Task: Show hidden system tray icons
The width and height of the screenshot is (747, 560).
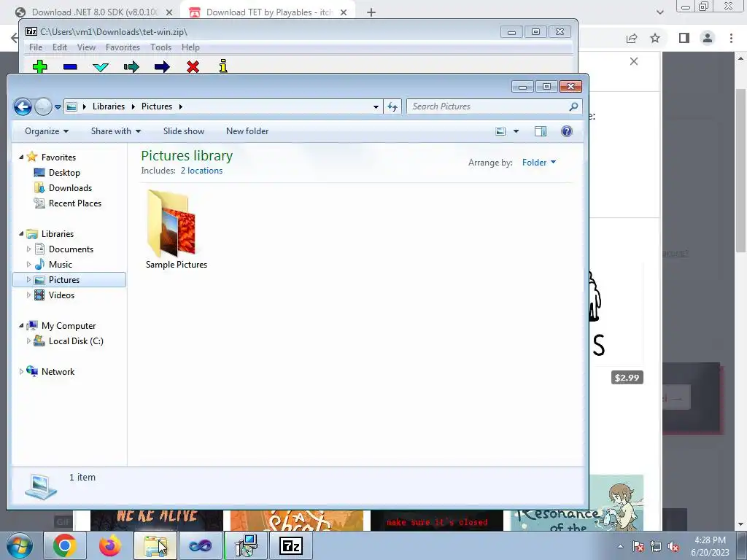Action: (620, 547)
